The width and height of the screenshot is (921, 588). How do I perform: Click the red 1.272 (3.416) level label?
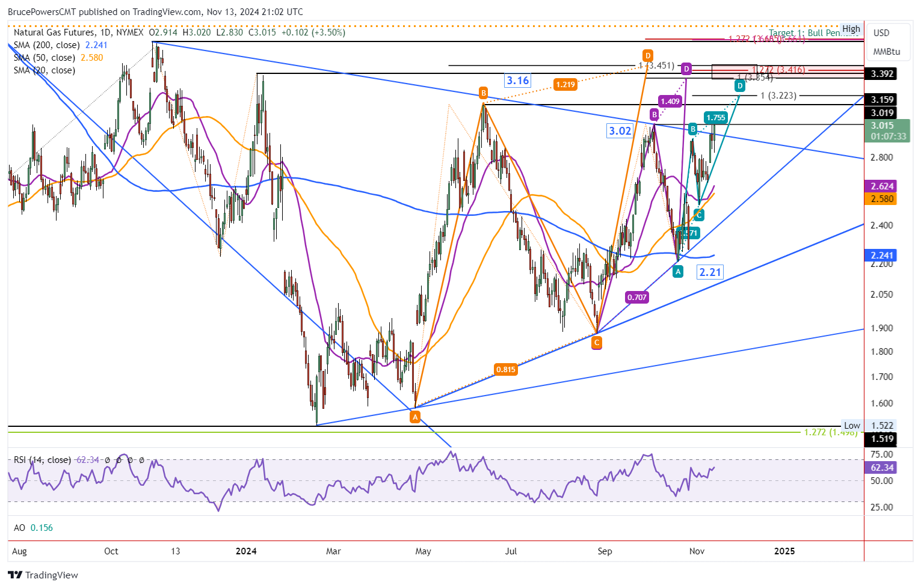tap(778, 70)
